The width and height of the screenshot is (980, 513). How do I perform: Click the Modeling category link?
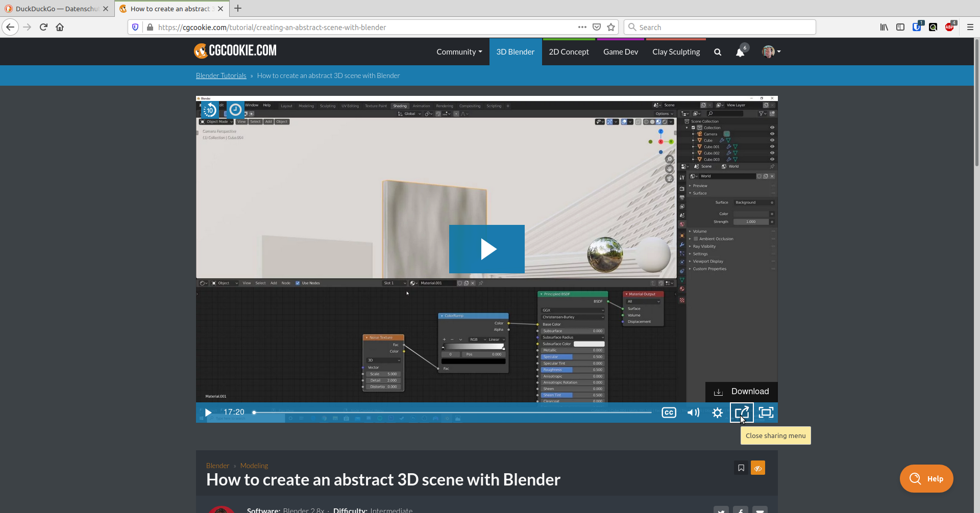(x=254, y=466)
